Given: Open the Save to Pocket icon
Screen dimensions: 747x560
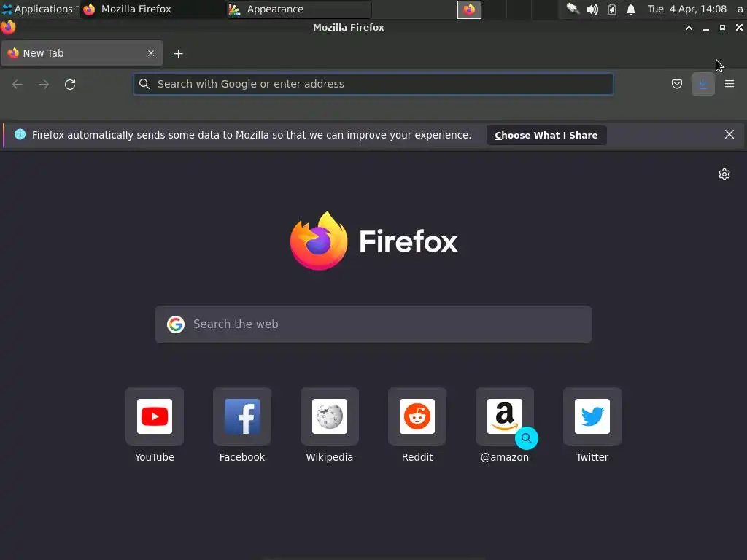Looking at the screenshot, I should pyautogui.click(x=676, y=85).
